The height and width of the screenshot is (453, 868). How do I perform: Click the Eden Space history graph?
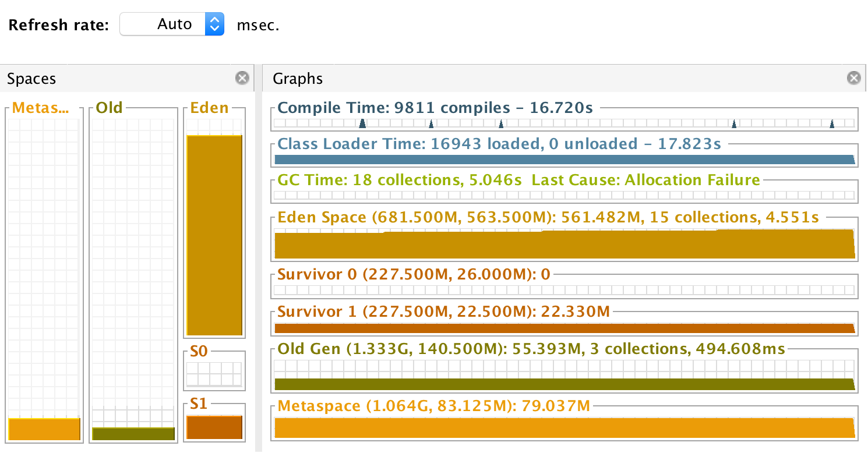pos(564,245)
